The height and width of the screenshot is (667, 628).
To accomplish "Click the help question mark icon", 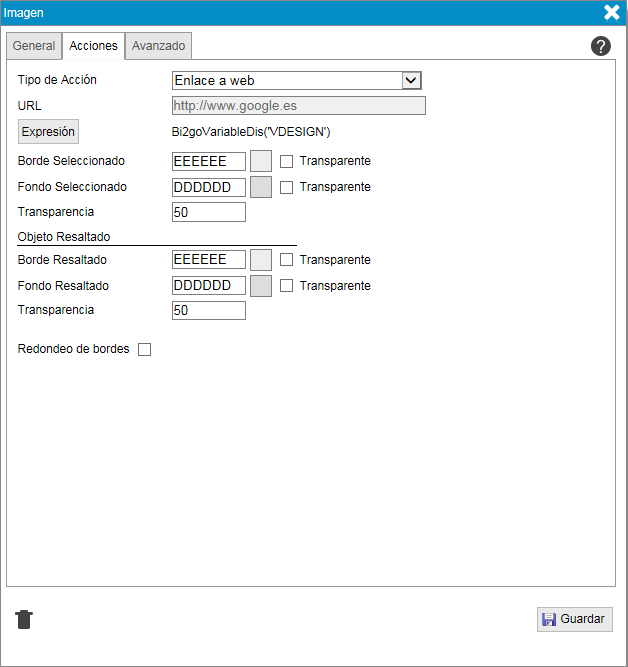I will tap(601, 46).
